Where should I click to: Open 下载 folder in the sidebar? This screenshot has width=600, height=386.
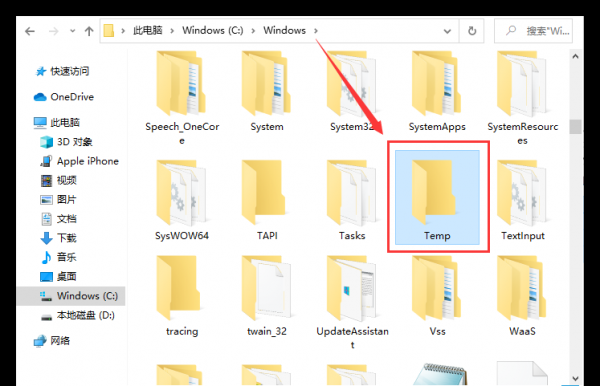tap(59, 238)
